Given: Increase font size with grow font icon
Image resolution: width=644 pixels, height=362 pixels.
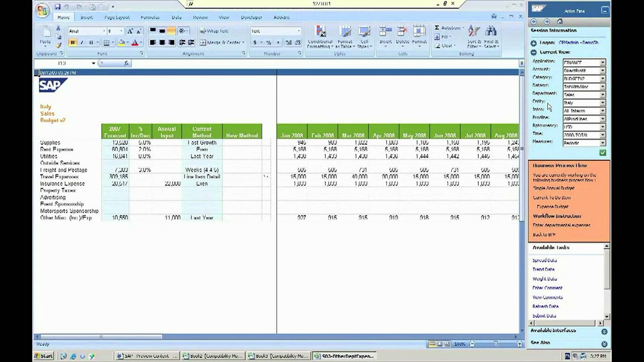Looking at the screenshot, I should (x=130, y=31).
